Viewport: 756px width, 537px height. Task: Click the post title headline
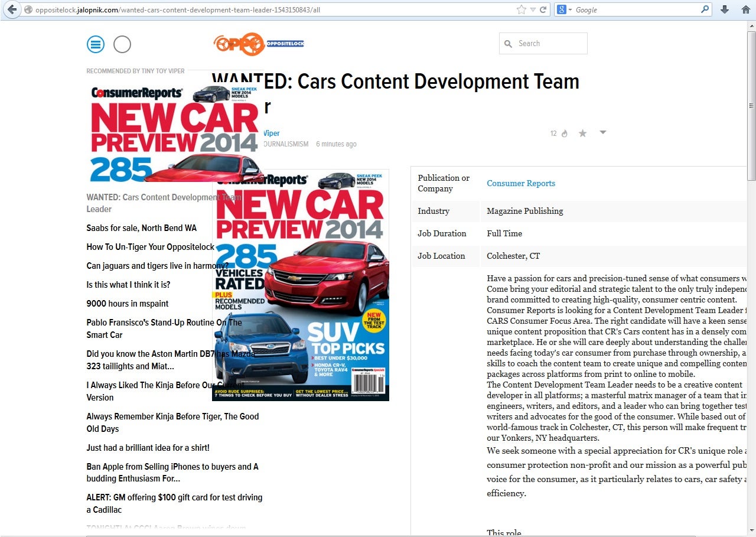(x=396, y=93)
